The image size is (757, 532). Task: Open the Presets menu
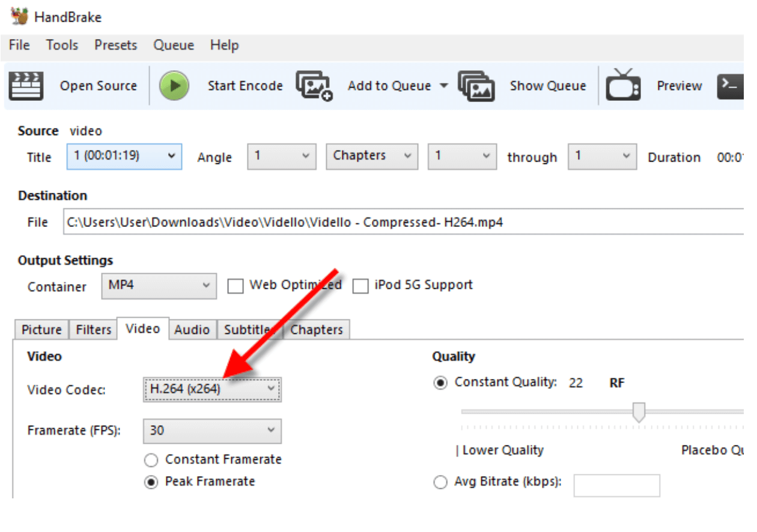click(115, 45)
